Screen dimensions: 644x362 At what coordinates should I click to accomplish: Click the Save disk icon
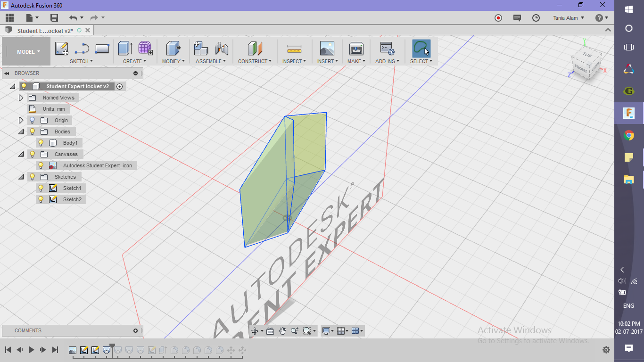point(54,18)
